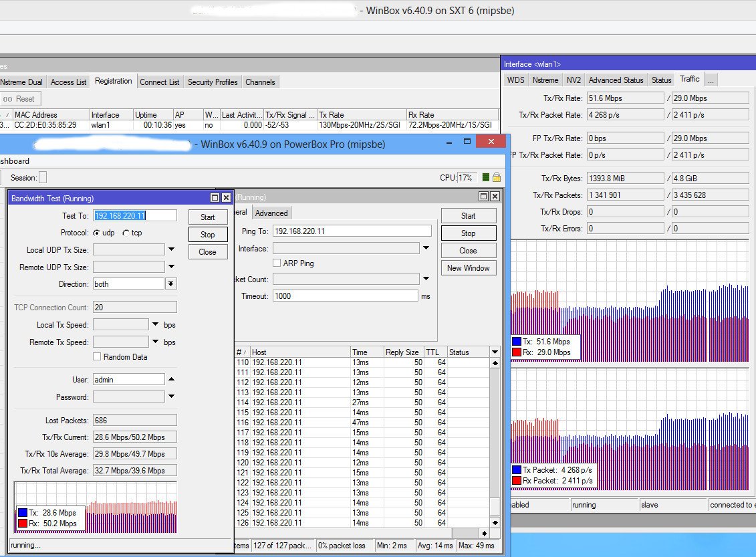Screen dimensions: 756x557
Task: Click the blue Tx Packet legend swatch
Action: click(517, 469)
